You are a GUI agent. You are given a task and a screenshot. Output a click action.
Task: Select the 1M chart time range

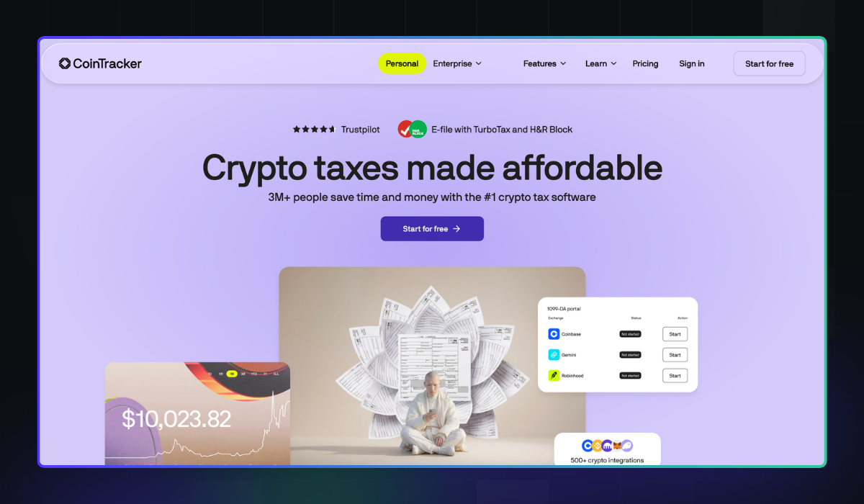click(x=232, y=374)
